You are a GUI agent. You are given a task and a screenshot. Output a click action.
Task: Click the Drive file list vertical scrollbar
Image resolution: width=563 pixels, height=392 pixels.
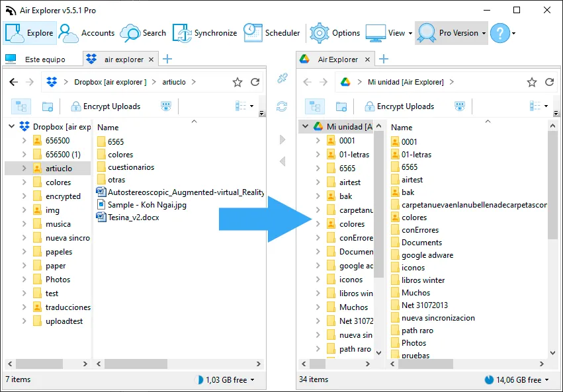click(x=552, y=184)
